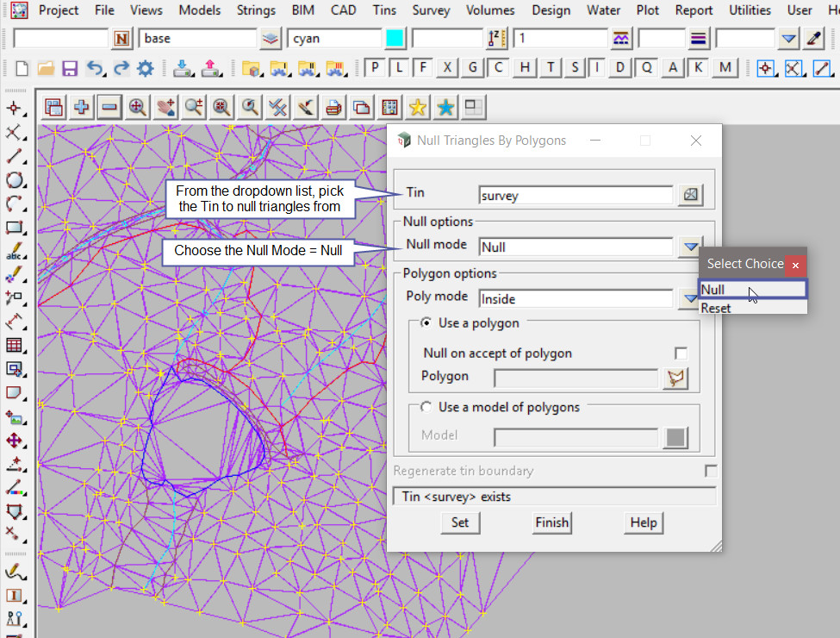The width and height of the screenshot is (840, 638).
Task: Open settings gear in toolbar
Action: 145,69
